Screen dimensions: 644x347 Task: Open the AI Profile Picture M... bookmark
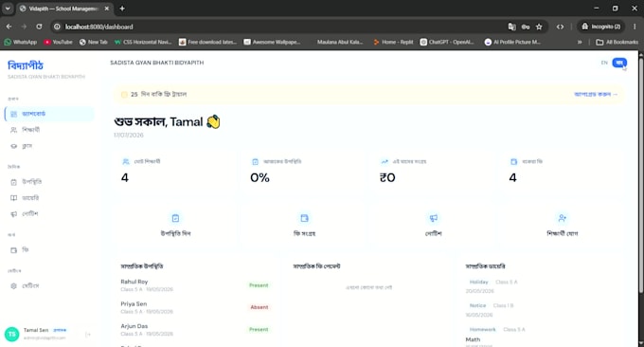pyautogui.click(x=512, y=42)
